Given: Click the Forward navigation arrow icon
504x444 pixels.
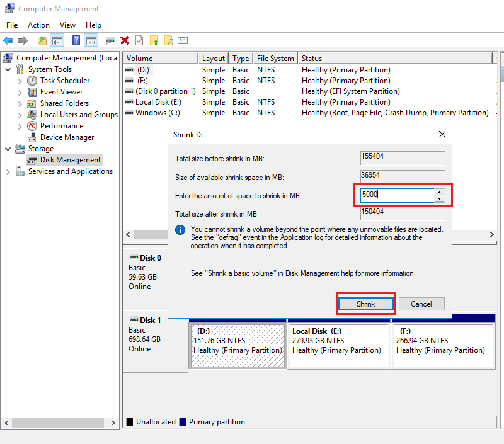Looking at the screenshot, I should 22,40.
